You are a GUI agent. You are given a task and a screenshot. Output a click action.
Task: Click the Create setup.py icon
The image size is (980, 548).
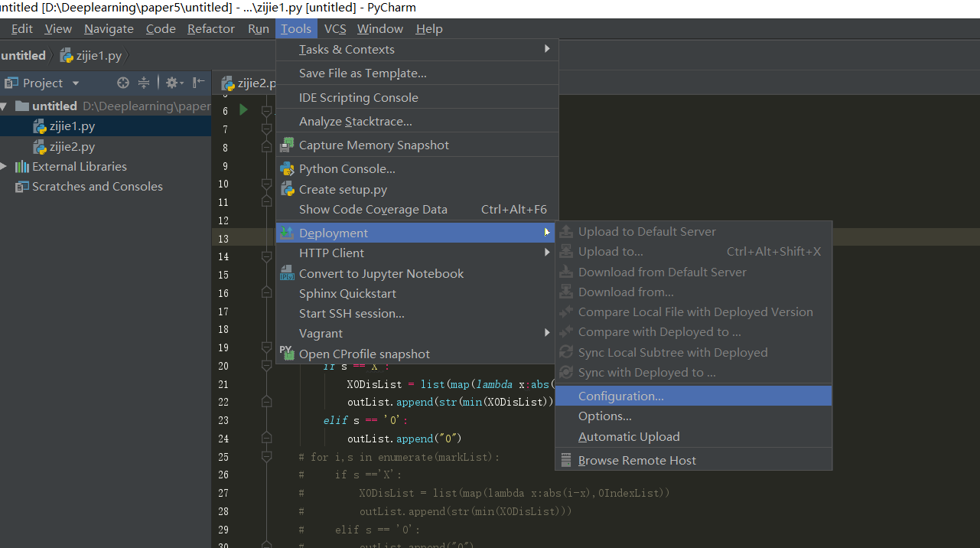(287, 189)
